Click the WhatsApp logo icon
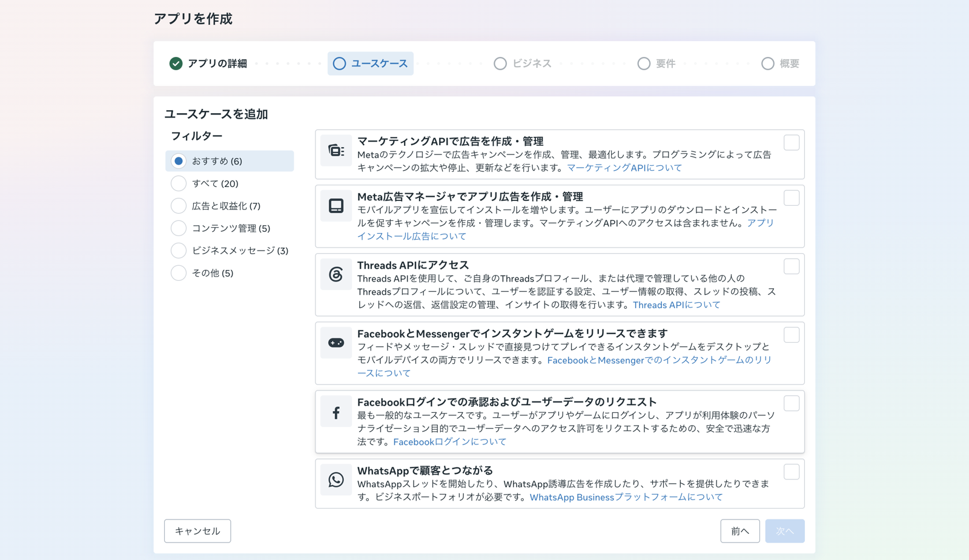969x560 pixels. (x=336, y=480)
